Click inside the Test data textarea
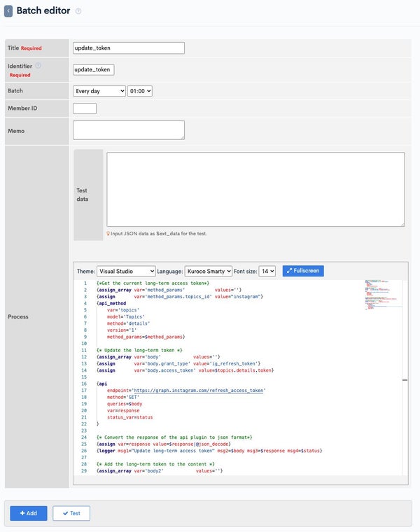Screen dimensions: 420x532 [255, 189]
